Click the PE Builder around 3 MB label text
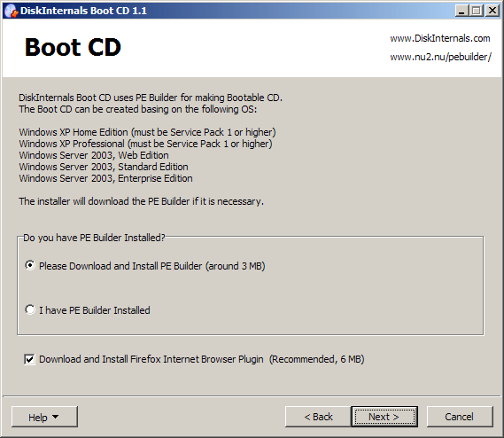Image resolution: width=504 pixels, height=438 pixels. click(x=152, y=266)
